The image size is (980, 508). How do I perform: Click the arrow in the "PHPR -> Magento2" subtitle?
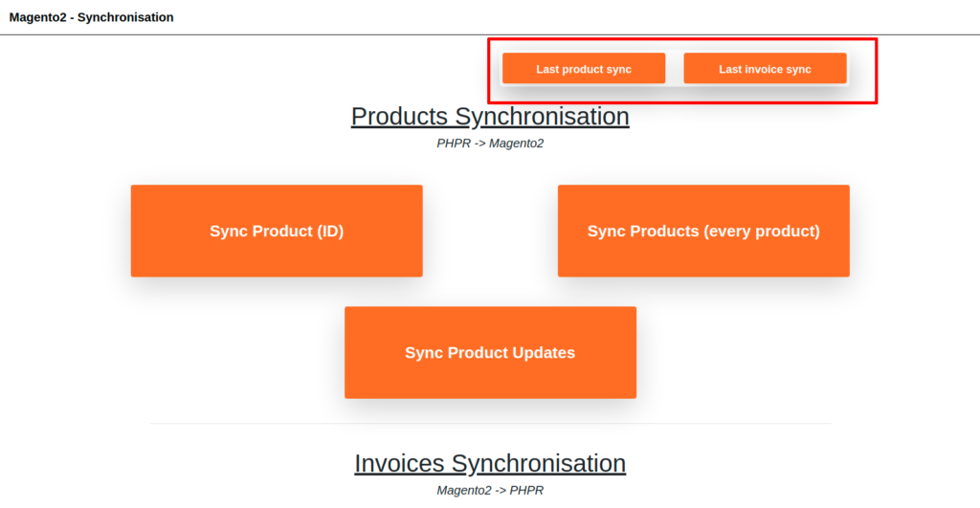tap(479, 144)
